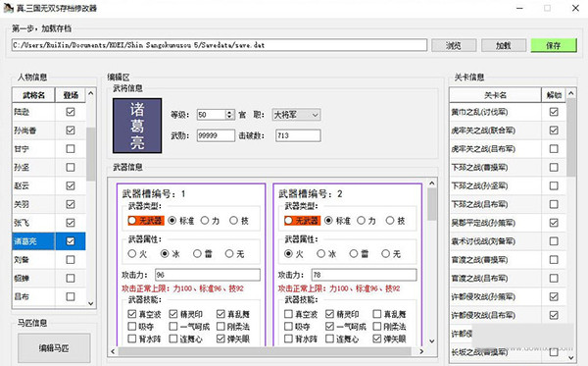Enable 真空波 skill in weapon slot 2
Viewport: 588px width, 366px height.
click(x=288, y=314)
